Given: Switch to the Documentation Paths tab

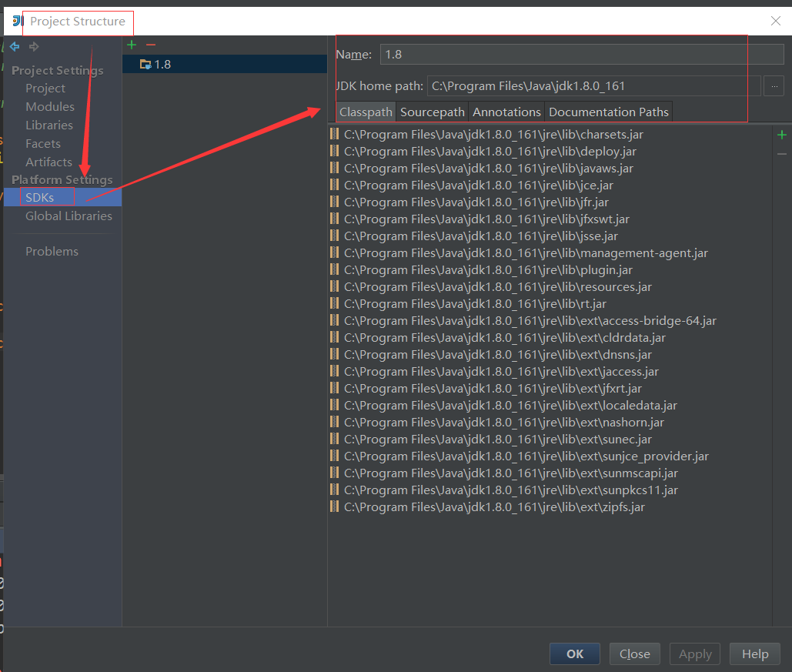Looking at the screenshot, I should (x=609, y=112).
